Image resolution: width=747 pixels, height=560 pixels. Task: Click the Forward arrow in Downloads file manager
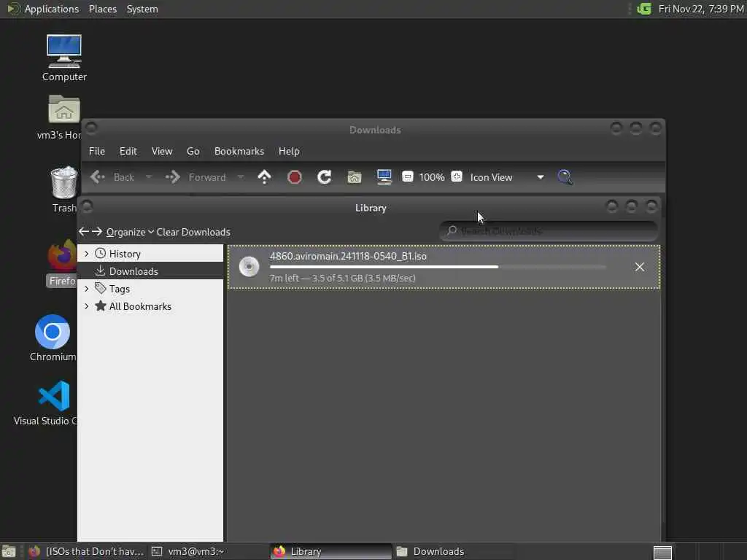coord(172,177)
